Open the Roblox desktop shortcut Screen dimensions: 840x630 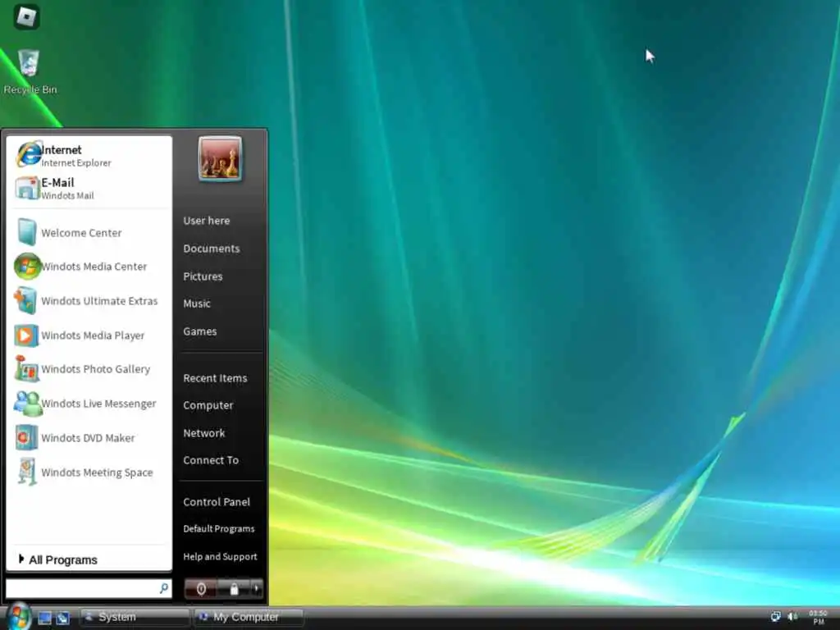coord(26,16)
